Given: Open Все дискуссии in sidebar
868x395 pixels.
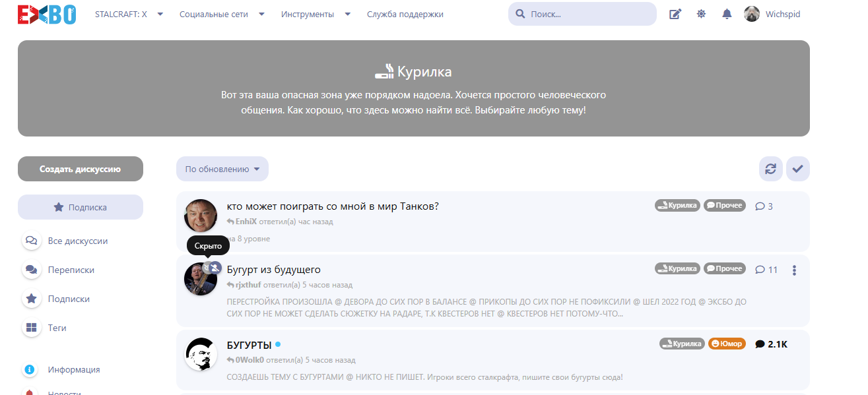Looking at the screenshot, I should click(77, 241).
